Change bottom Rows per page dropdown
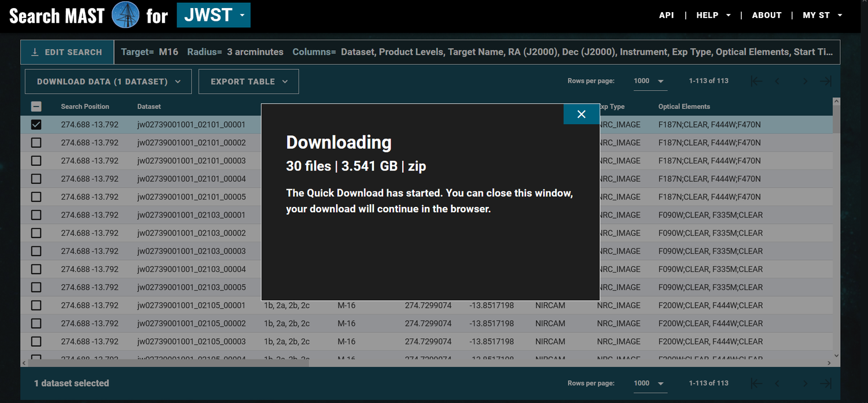Image resolution: width=868 pixels, height=403 pixels. 650,383
